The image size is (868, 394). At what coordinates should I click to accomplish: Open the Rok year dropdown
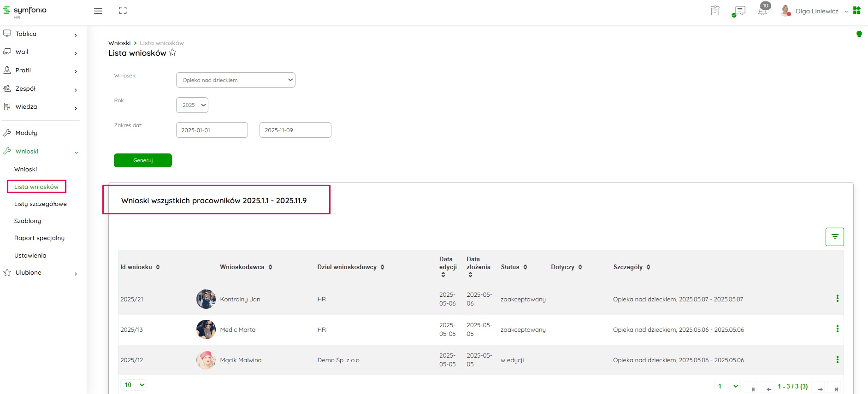(192, 105)
